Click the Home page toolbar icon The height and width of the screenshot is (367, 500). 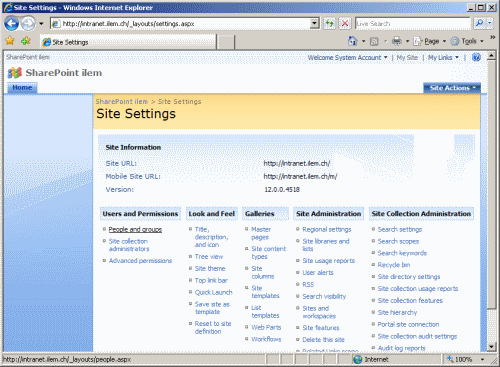pos(353,41)
